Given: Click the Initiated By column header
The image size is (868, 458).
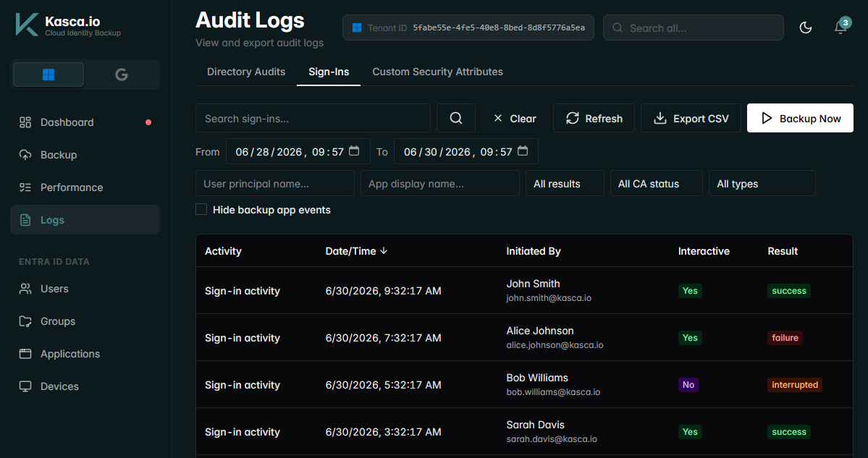Looking at the screenshot, I should 534,251.
